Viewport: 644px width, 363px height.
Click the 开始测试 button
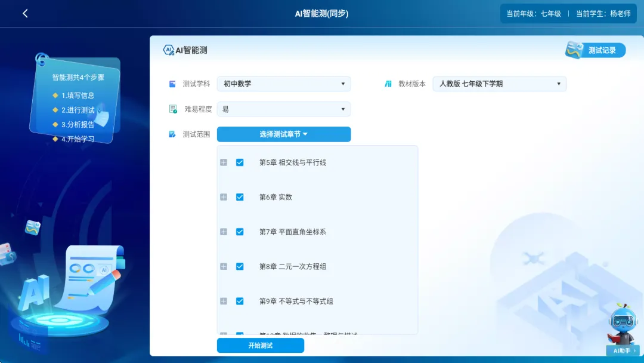pyautogui.click(x=261, y=345)
